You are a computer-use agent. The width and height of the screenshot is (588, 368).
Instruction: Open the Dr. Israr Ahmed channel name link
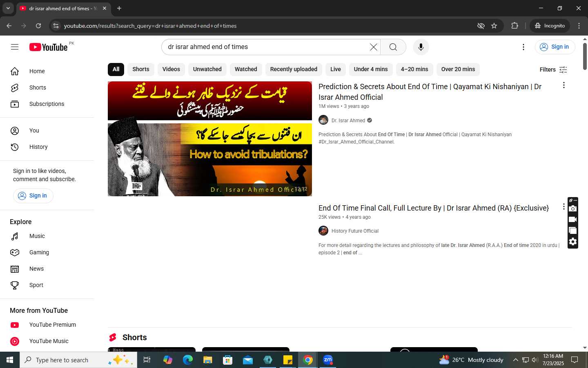[348, 121]
